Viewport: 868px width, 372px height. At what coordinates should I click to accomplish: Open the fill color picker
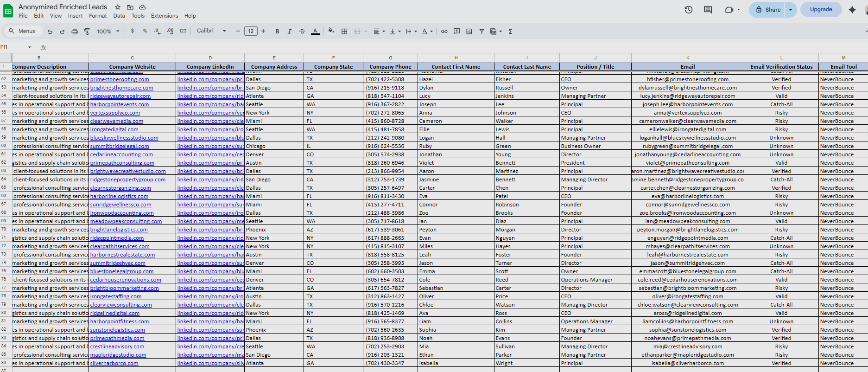(331, 31)
